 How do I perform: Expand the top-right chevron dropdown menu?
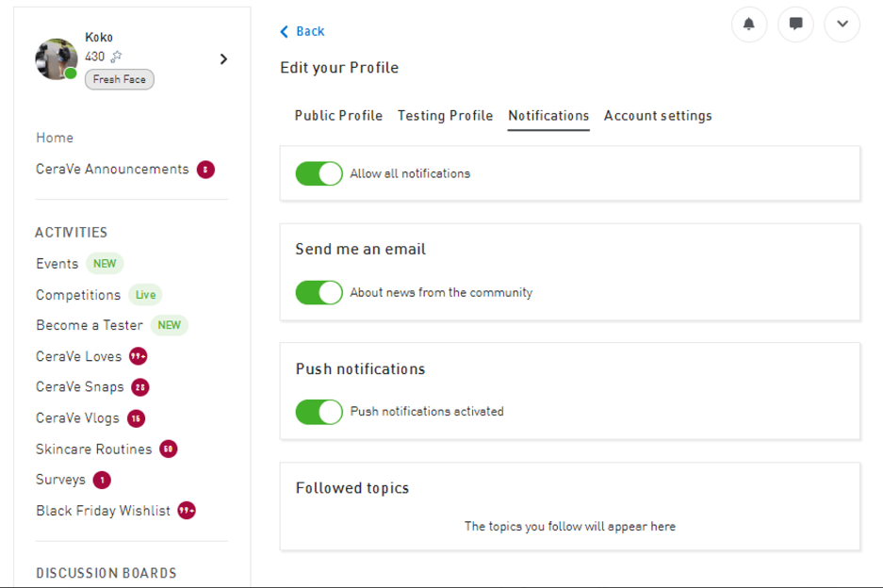[x=842, y=24]
